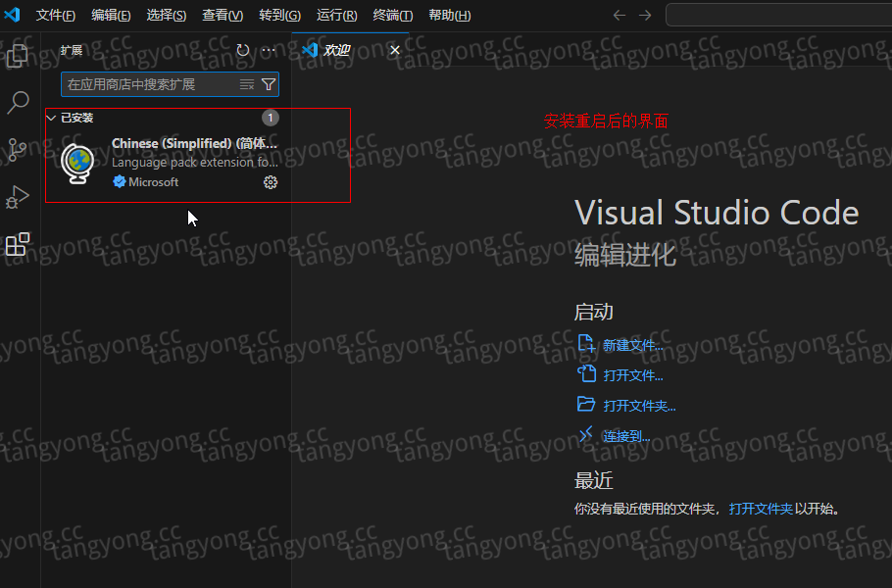Open the 终端(T) menu
892x588 pixels.
(392, 16)
